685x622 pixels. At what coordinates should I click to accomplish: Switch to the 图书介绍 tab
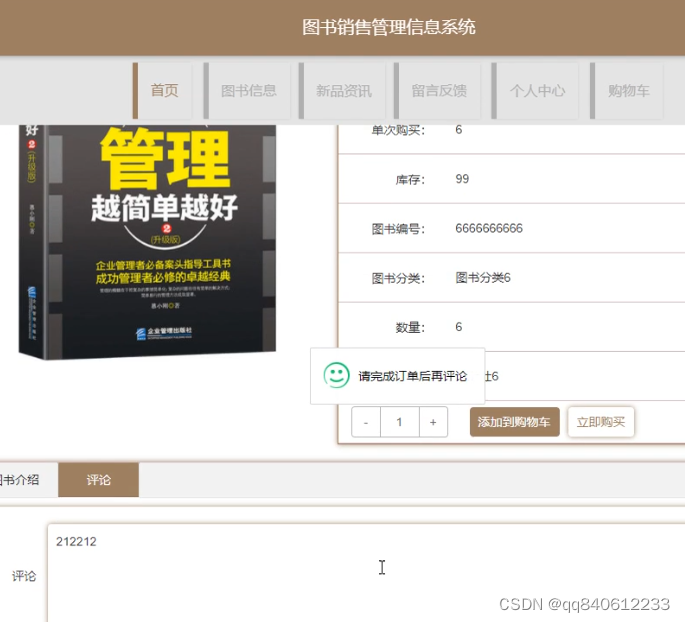pyautogui.click(x=25, y=480)
